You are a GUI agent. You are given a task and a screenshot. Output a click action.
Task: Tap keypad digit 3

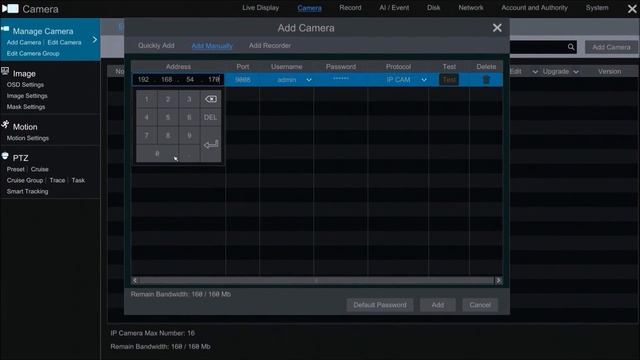tap(189, 99)
